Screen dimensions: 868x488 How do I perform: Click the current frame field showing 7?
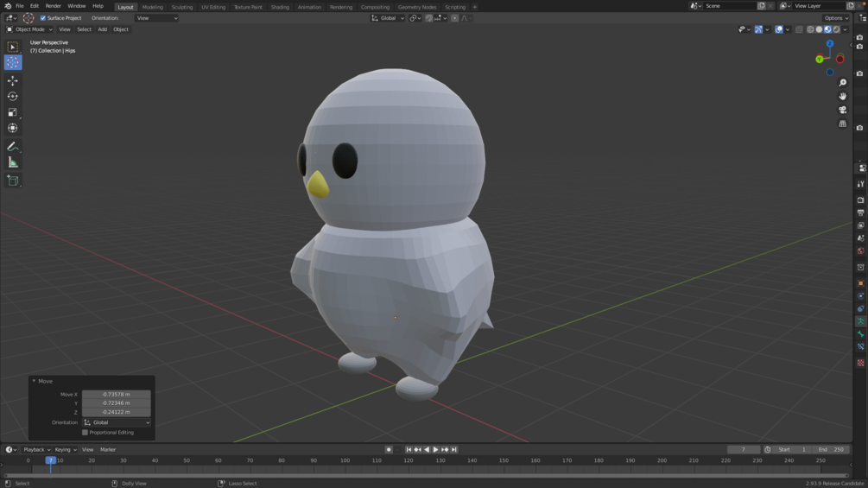743,450
